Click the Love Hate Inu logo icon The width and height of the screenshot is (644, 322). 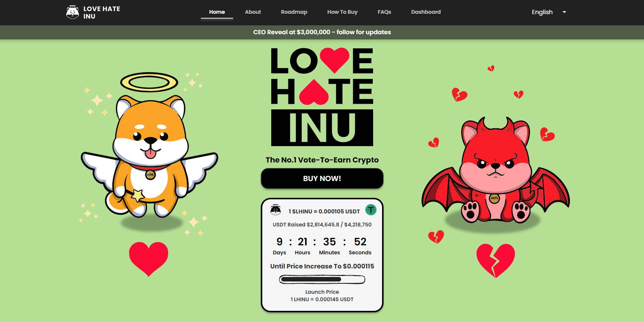pyautogui.click(x=73, y=12)
